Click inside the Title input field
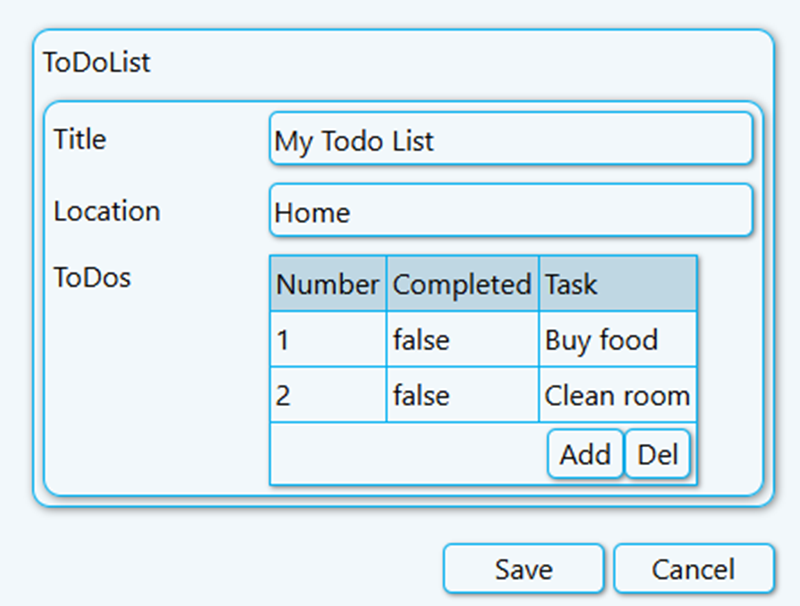 510,139
